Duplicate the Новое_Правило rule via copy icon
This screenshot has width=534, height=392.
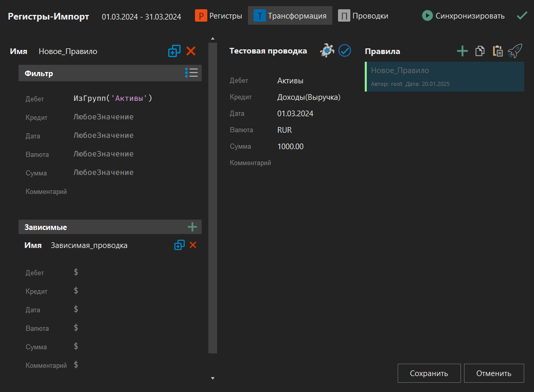(x=174, y=51)
